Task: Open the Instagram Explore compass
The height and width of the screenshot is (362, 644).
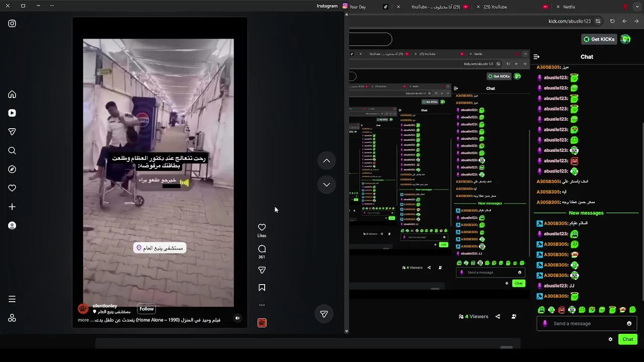Action: [12, 169]
